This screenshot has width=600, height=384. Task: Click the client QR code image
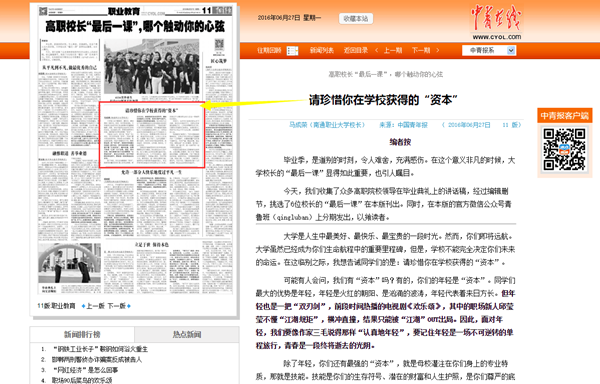[564, 150]
